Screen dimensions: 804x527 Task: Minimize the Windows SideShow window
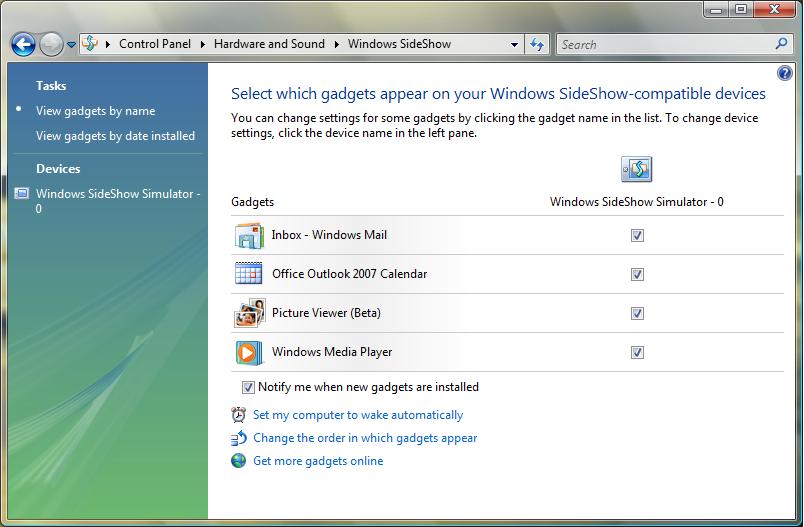coord(716,10)
